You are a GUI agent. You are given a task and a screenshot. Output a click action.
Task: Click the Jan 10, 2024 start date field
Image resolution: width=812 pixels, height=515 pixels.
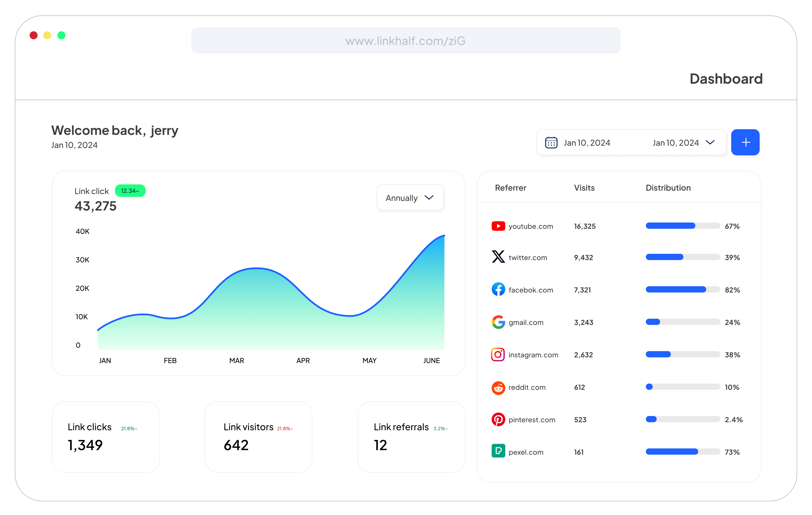coord(587,143)
